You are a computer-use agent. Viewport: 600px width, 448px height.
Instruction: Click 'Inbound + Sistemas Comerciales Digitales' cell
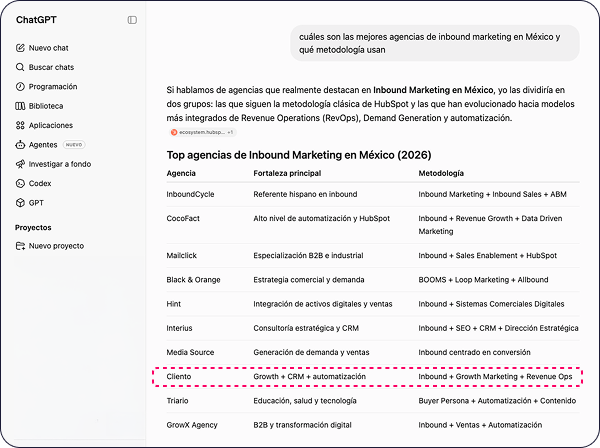pyautogui.click(x=491, y=304)
